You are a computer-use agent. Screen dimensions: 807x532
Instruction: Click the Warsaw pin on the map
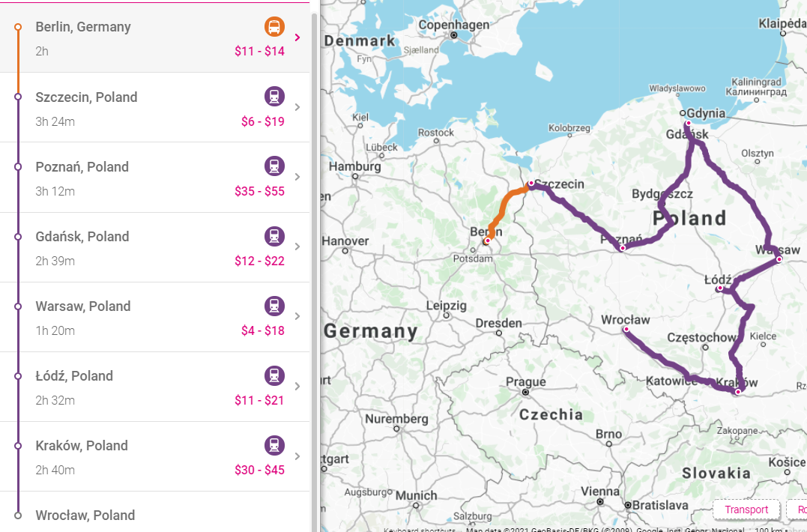coord(779,259)
